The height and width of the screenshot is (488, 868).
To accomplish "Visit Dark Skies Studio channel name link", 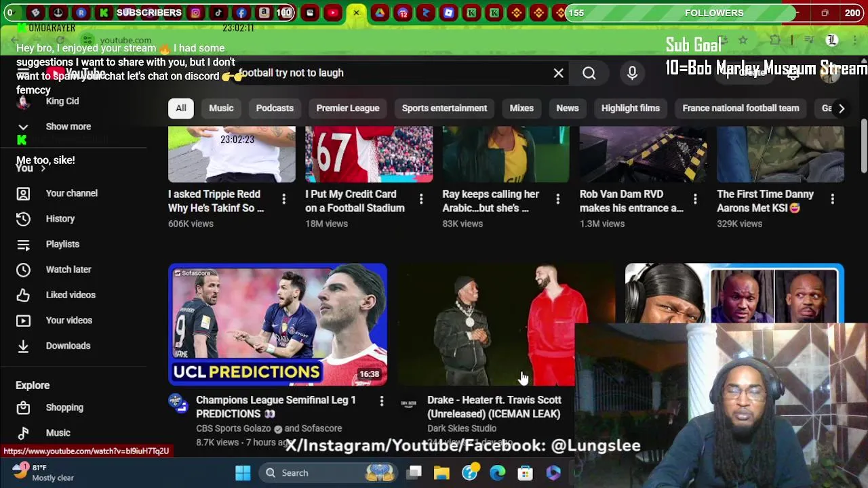I will tap(462, 428).
